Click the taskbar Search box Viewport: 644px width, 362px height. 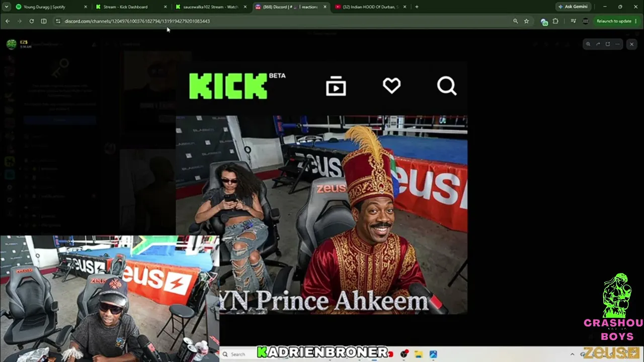click(237, 354)
